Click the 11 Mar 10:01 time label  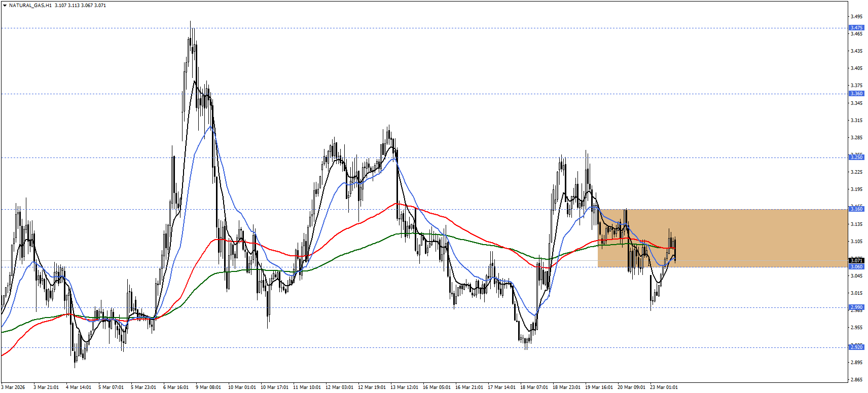click(307, 387)
